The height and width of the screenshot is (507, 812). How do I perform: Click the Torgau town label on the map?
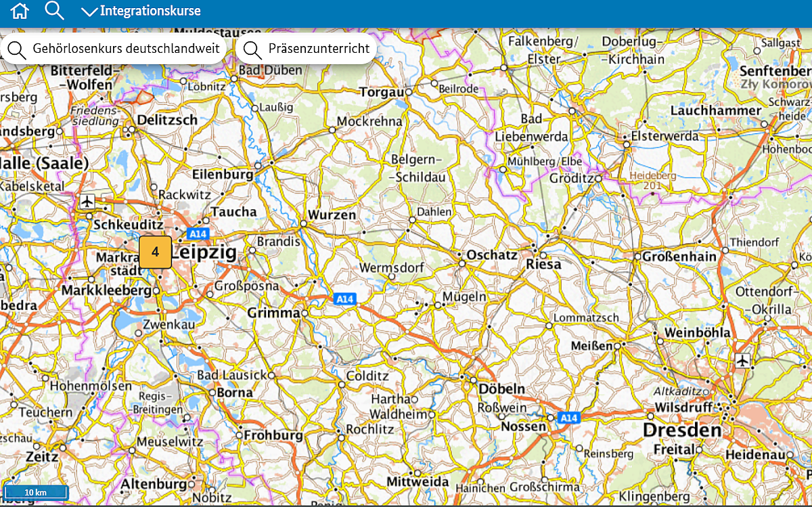[381, 91]
